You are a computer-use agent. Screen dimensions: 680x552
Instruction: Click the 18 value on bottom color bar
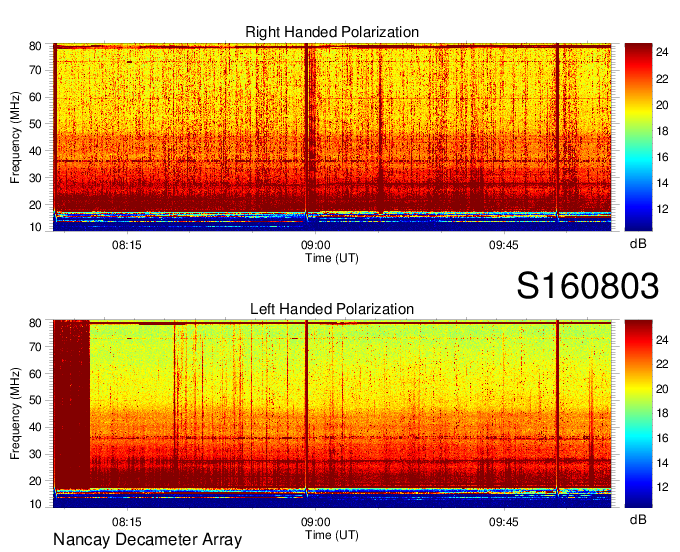[x=662, y=413]
